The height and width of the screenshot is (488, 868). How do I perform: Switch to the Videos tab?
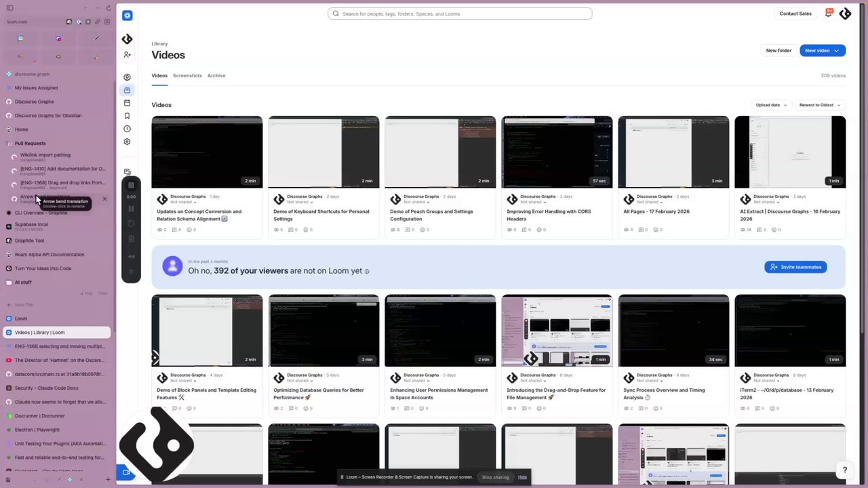159,75
